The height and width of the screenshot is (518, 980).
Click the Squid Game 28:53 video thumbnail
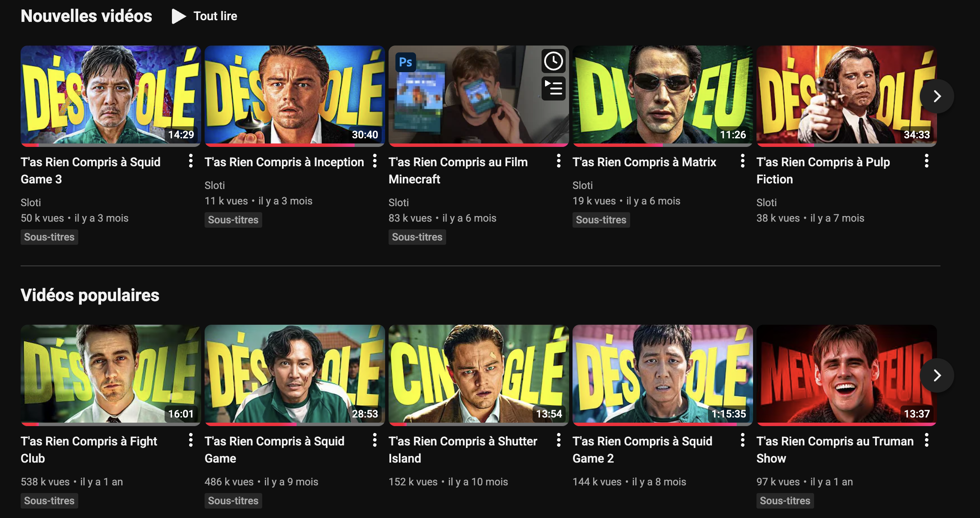pos(294,374)
